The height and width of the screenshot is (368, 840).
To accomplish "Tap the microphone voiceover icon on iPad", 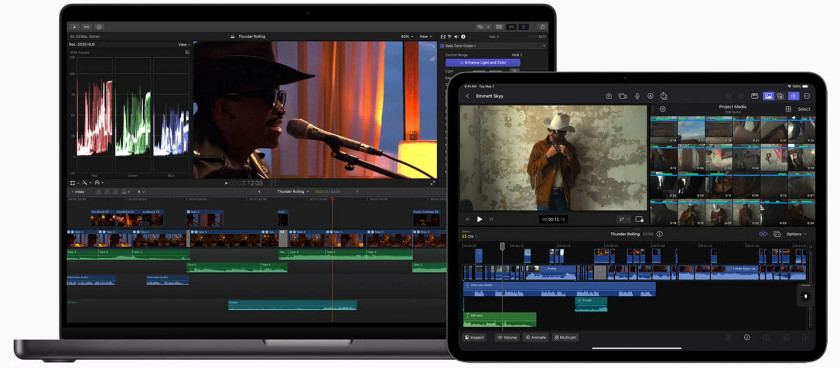I will tap(637, 96).
